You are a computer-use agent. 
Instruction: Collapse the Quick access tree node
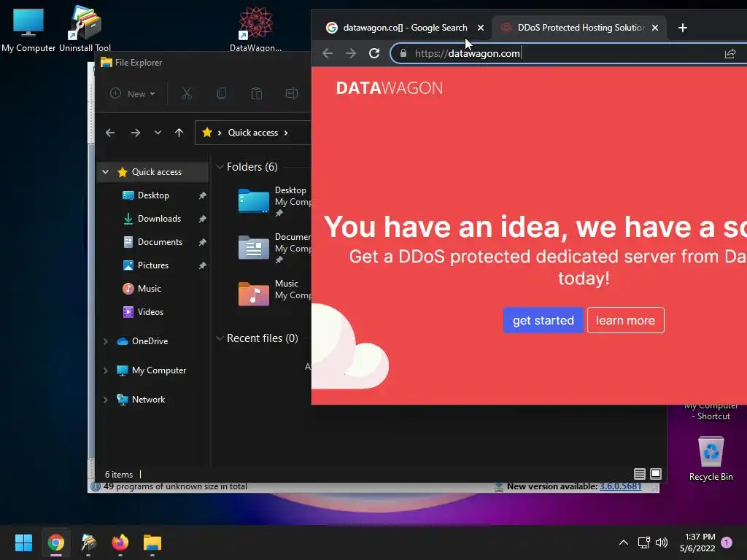coord(105,172)
